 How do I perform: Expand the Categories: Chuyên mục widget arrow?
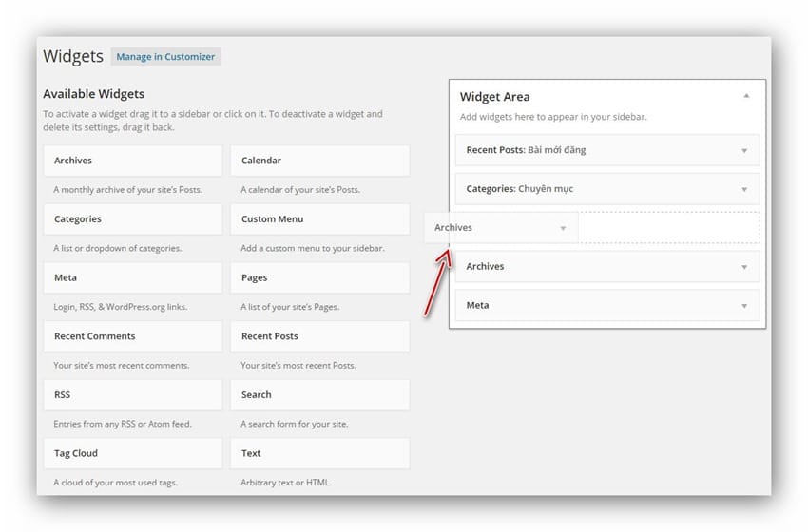coord(744,189)
